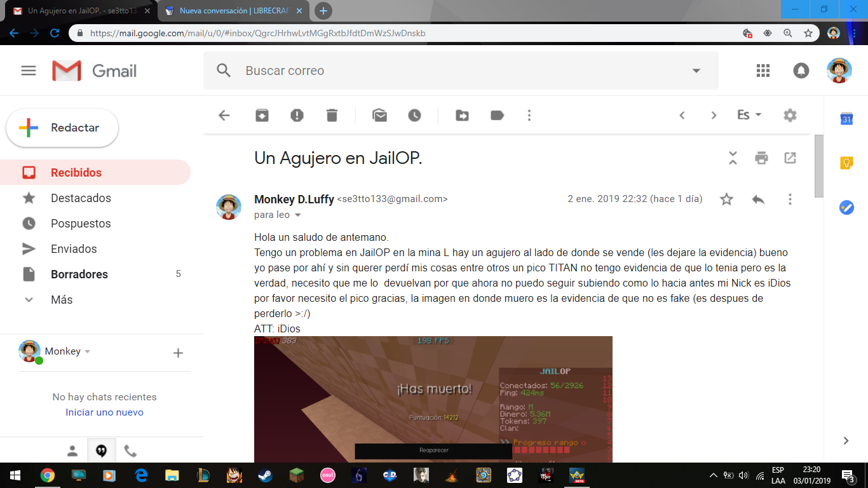
Task: Open the Destacados folder
Action: click(95, 198)
